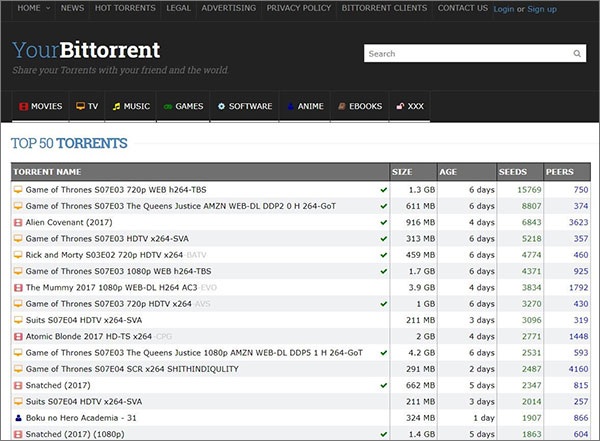Open the Contact Us page
Image resolution: width=600 pixels, height=441 pixels.
click(x=463, y=8)
